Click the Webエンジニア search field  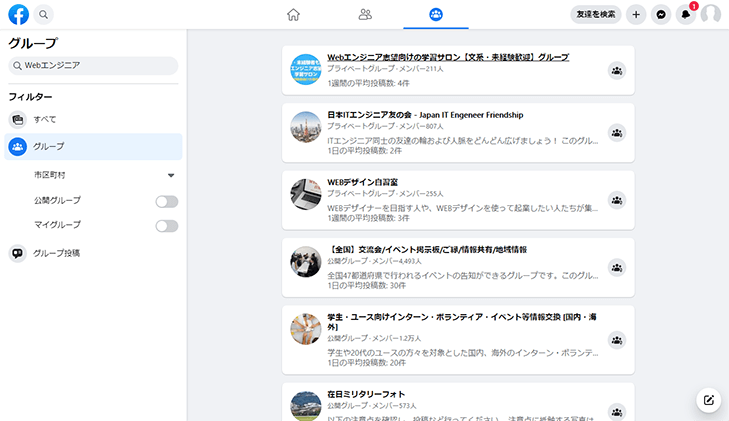point(93,66)
